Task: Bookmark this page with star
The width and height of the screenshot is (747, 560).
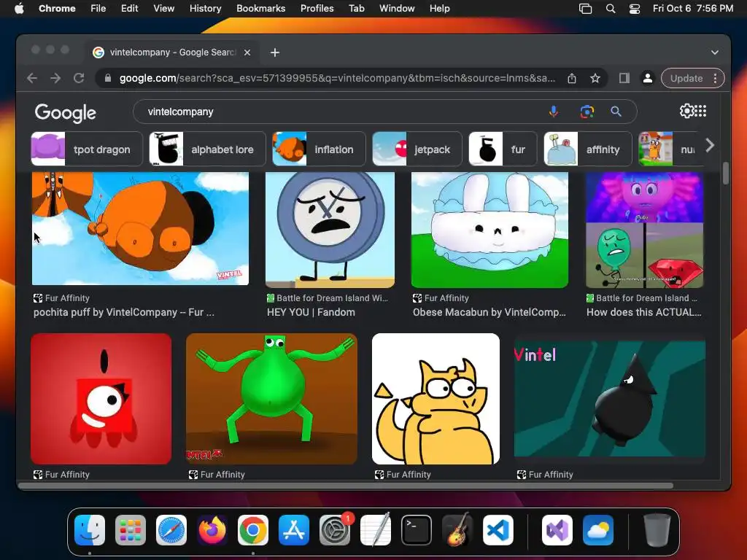Action: 595,78
